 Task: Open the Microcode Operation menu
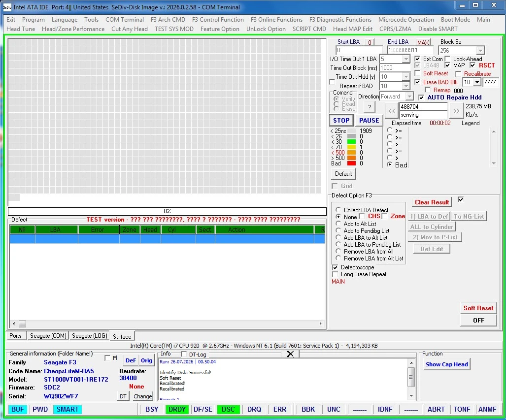pos(406,20)
